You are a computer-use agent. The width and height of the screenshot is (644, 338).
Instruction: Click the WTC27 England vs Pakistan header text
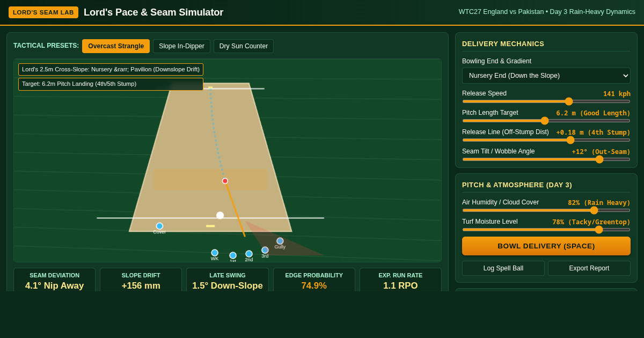(547, 12)
